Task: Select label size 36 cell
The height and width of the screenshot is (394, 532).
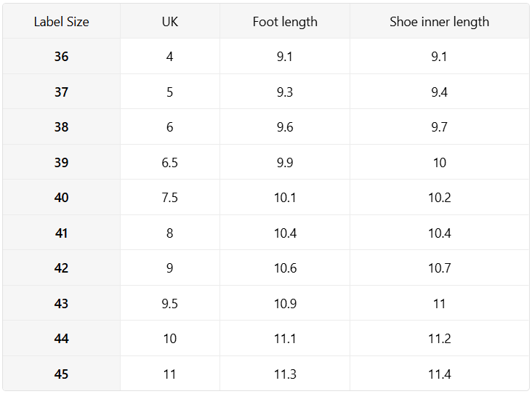Action: (x=61, y=57)
